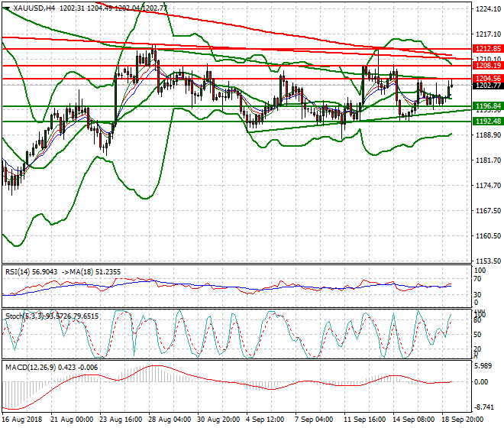Click the 5.989 MACD scale value
Viewport: 504px width, 428px height.
pos(483,367)
